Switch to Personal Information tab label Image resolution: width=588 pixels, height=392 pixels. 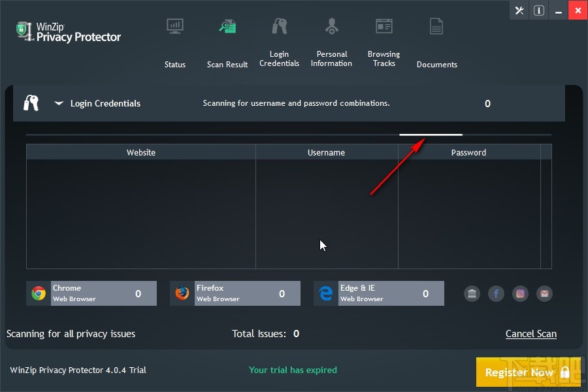point(331,59)
